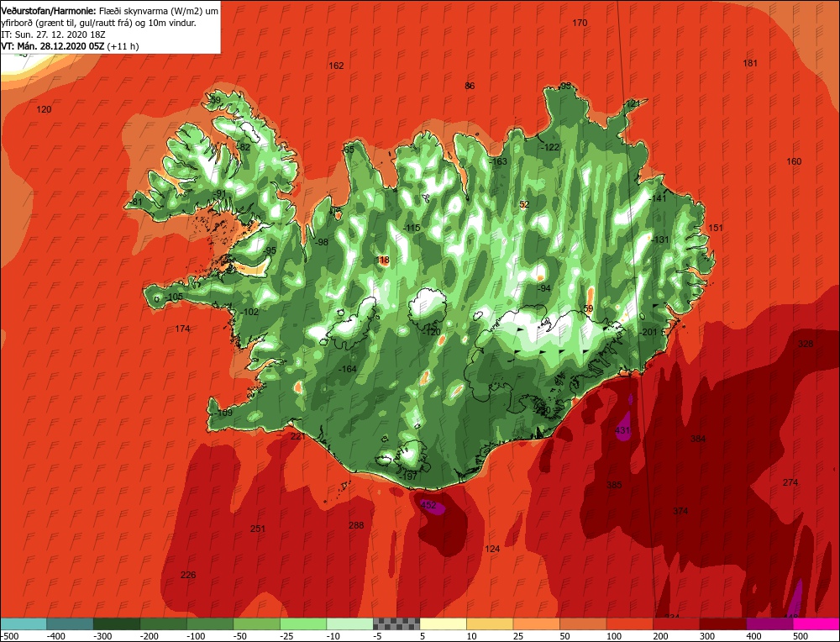The height and width of the screenshot is (642, 840).
Task: Click the land value -98 in west Iceland
Action: 322,242
